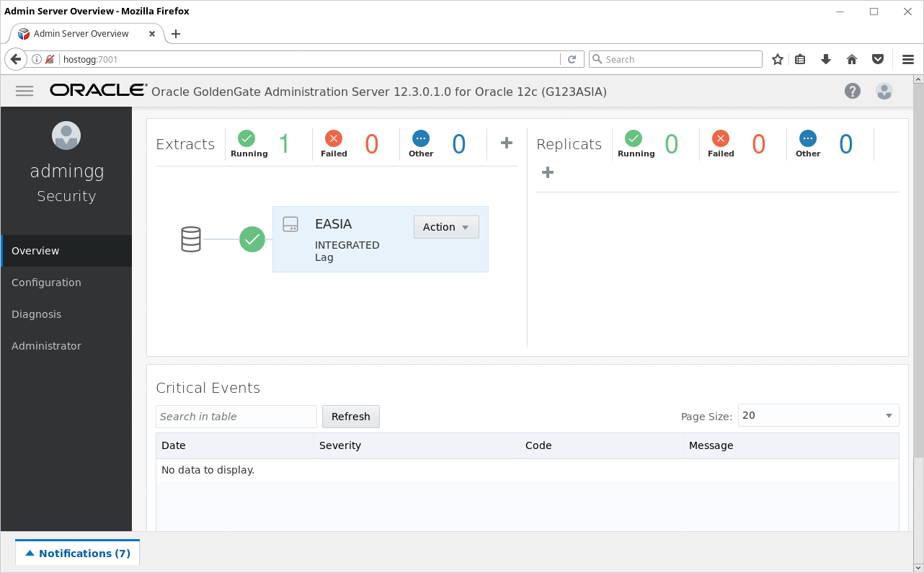This screenshot has height=573, width=924.
Task: Click the Extracts Running green check icon
Action: [x=246, y=138]
